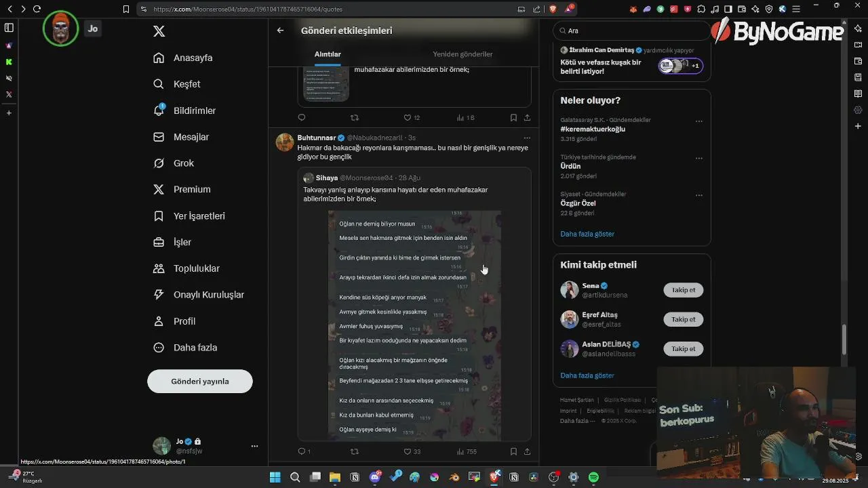The image size is (868, 488).
Task: Bookmark Buhtunnasr's post
Action: coord(513,451)
